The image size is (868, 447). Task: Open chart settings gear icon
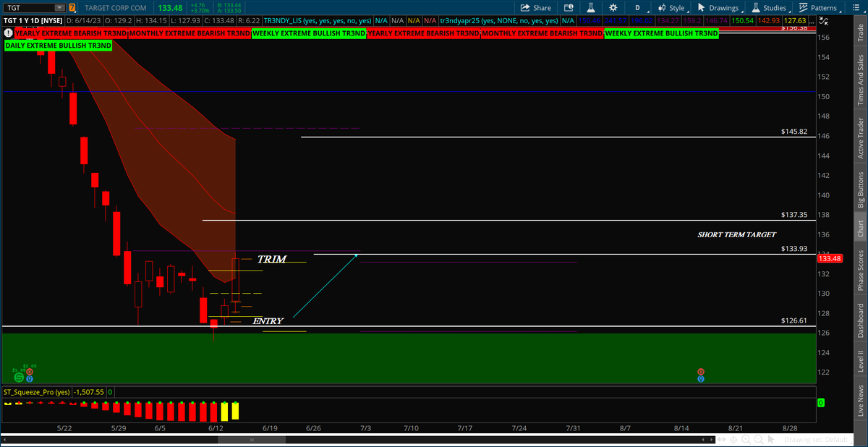[x=613, y=7]
